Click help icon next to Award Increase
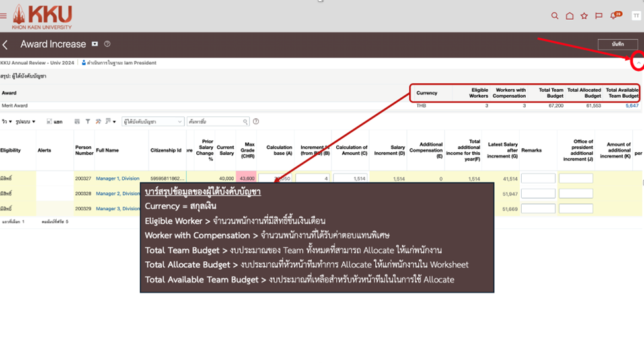The height and width of the screenshot is (363, 644). (107, 44)
